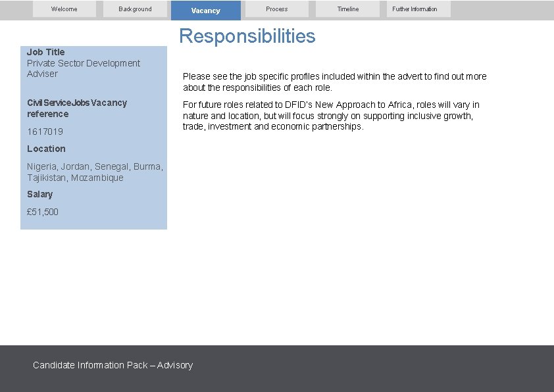Screen dimensions: 554x392
Task: Select the 'Job Title' label
Action: [46, 52]
